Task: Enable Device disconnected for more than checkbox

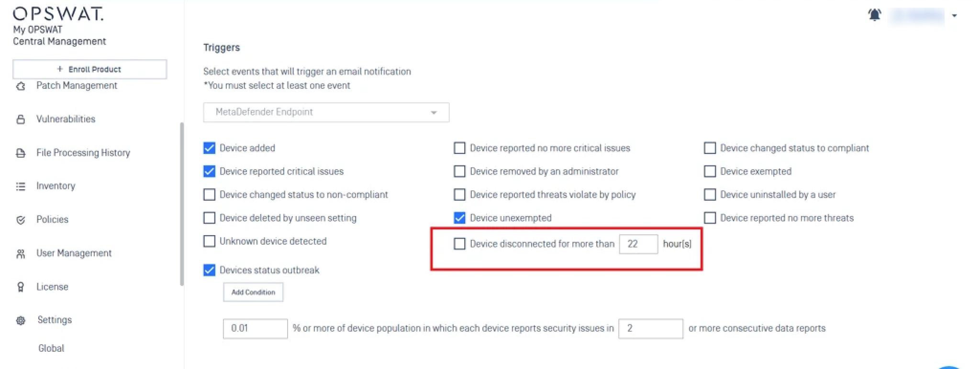Action: click(x=459, y=244)
